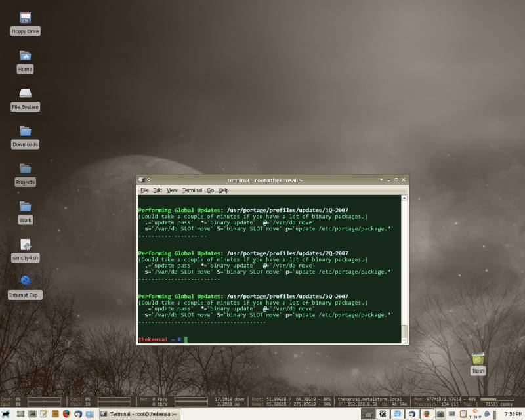Click the screenshot camera icon in the panel
Screen dimensions: 525x420
(x=440, y=414)
